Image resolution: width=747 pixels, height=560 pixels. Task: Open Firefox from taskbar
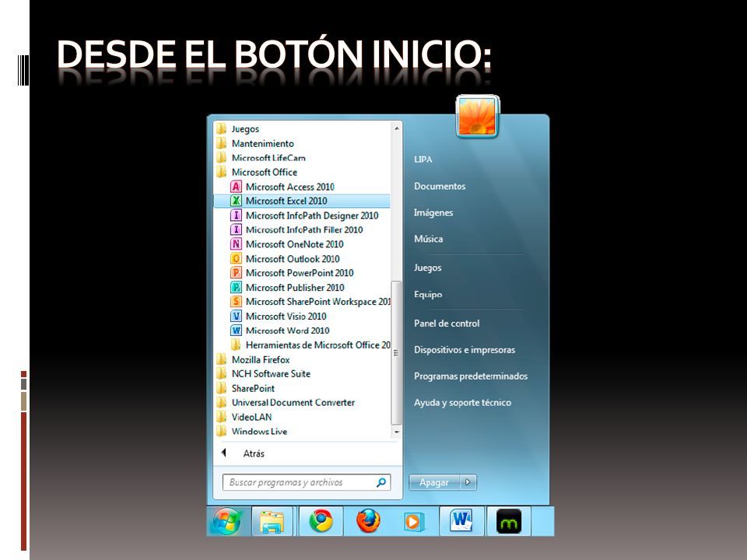tap(369, 521)
